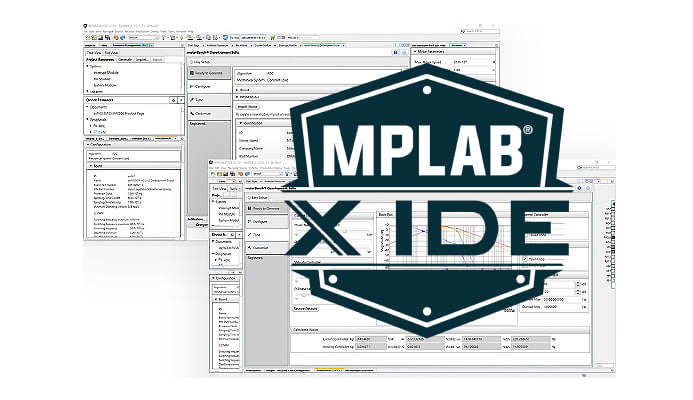Click Generate button in Project Resources, back window
This screenshot has height=400, width=693.
tap(125, 59)
